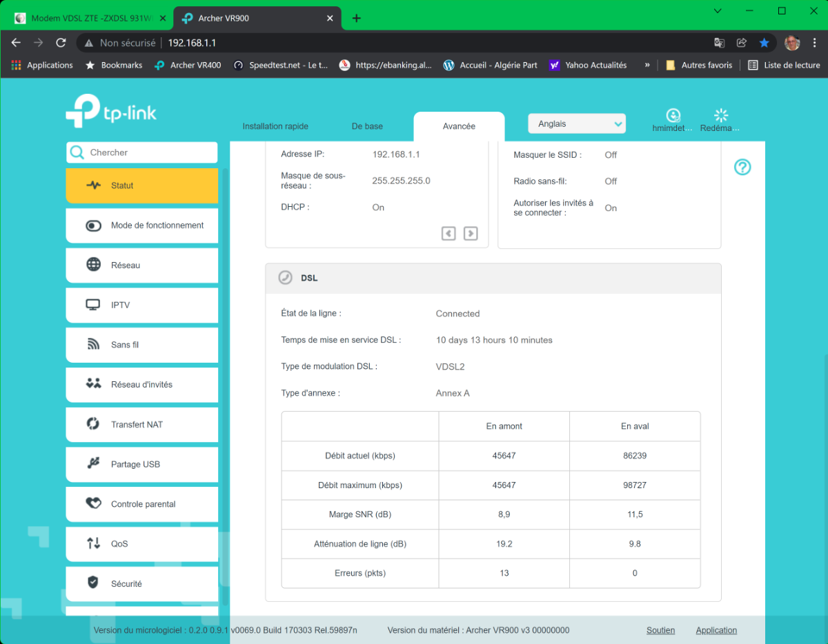The image size is (828, 644).
Task: Click the next arrow in LAN panel
Action: [x=471, y=233]
